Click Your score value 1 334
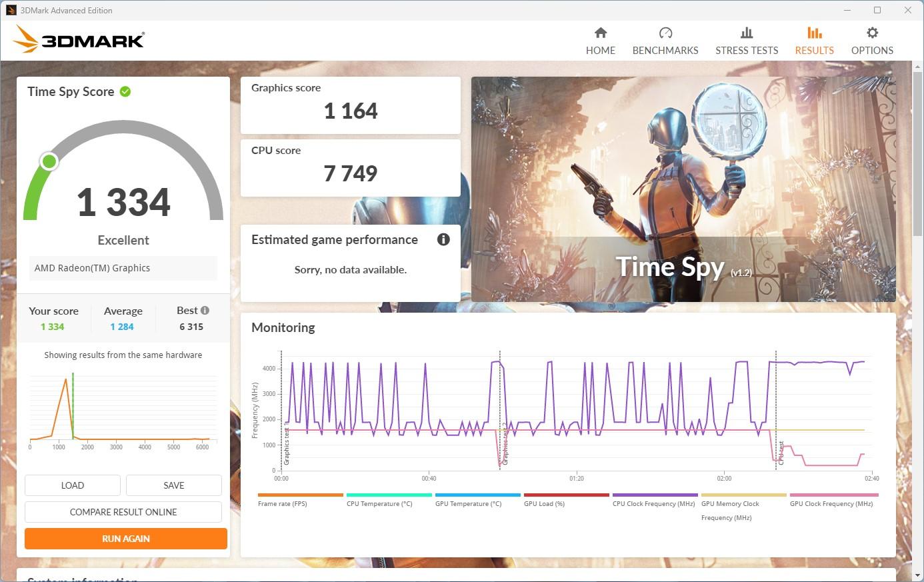 click(52, 327)
